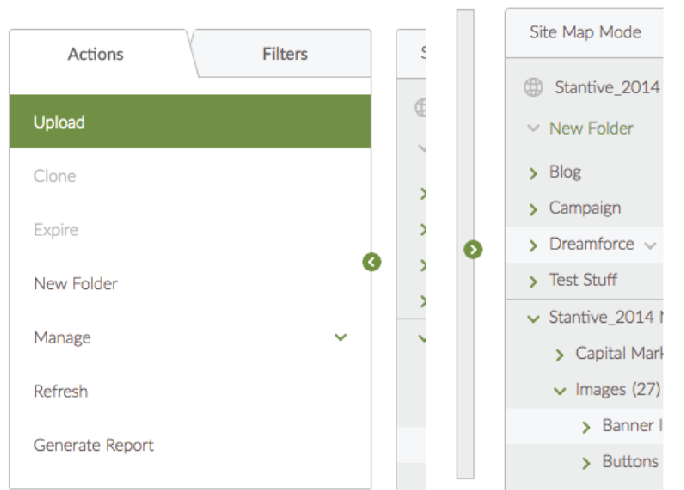Collapse the Actions panel with the left-arrow circle
Viewport: 684px width, 490px height.
[x=372, y=262]
